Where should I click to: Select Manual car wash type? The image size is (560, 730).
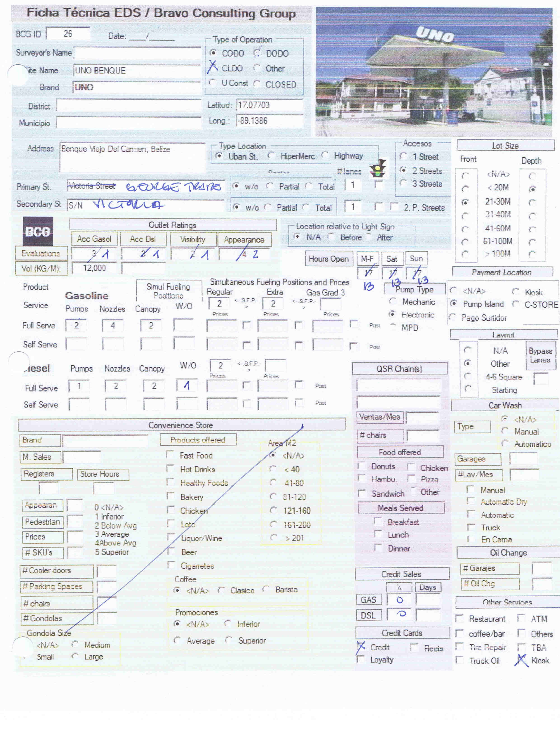(x=505, y=431)
